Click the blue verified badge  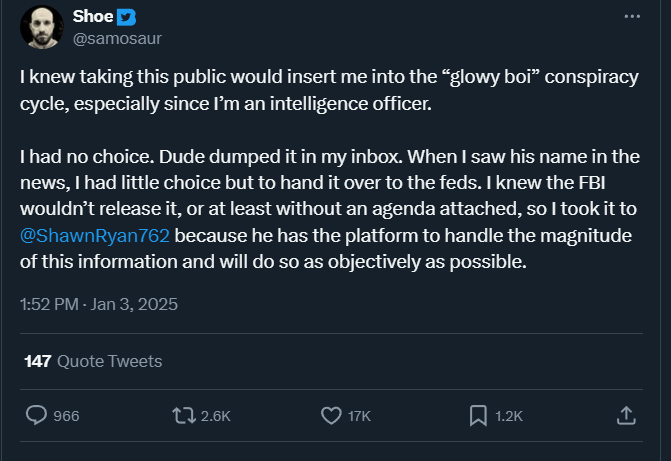[126, 18]
